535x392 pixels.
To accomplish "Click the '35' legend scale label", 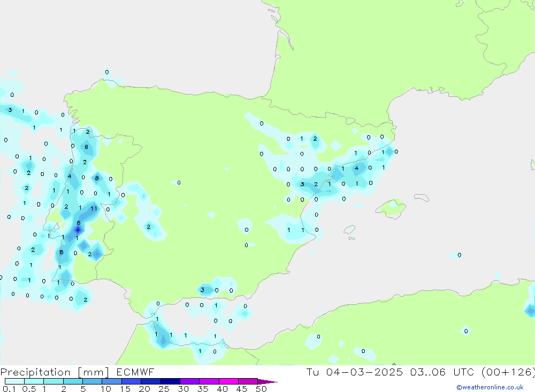I will (x=203, y=389).
